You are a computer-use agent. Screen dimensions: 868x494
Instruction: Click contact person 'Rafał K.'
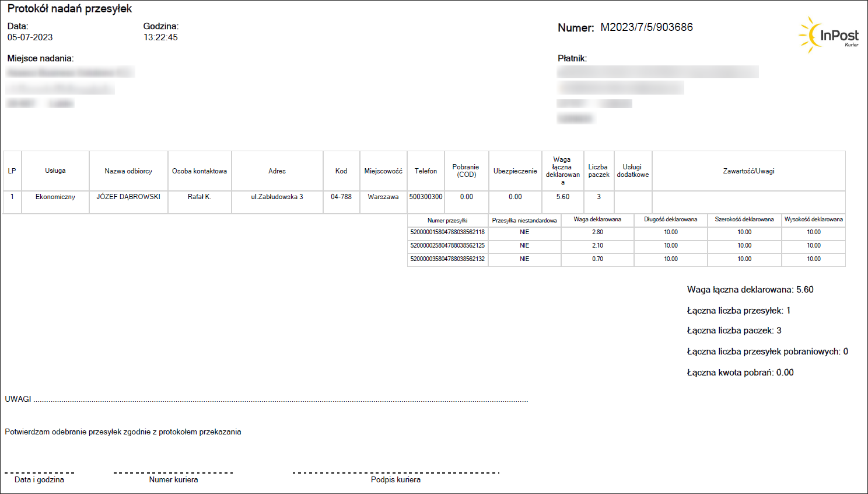199,197
